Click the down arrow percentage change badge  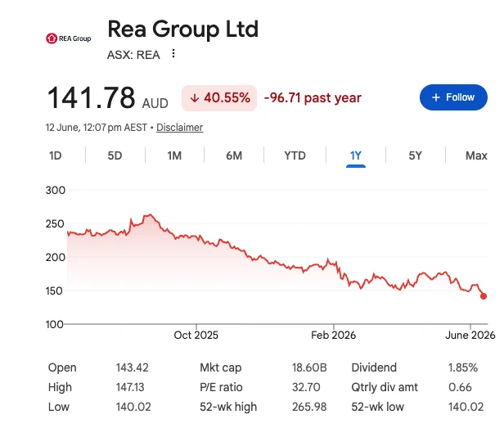[219, 98]
